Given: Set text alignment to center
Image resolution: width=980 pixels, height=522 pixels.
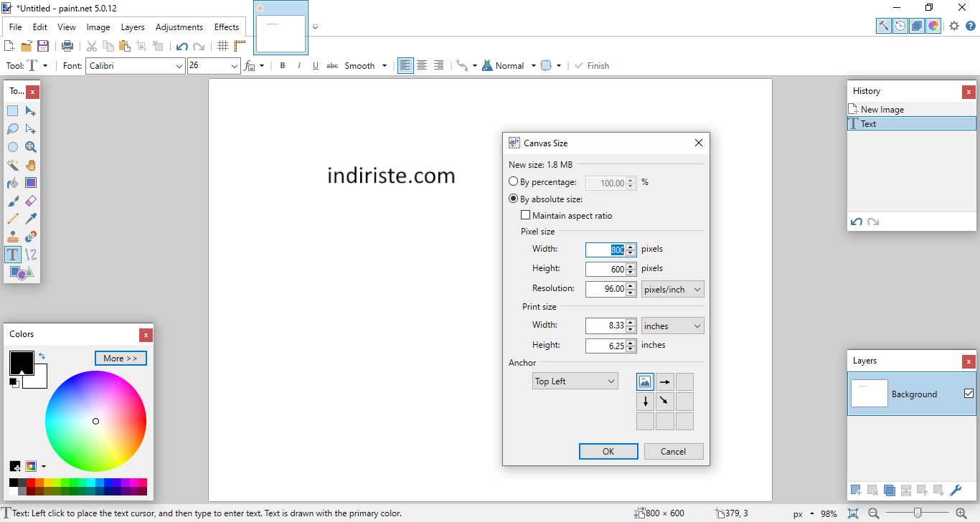Looking at the screenshot, I should pos(422,65).
